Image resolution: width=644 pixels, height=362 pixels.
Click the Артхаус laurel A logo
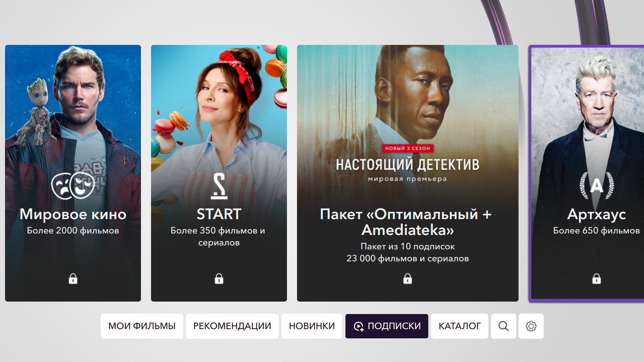pyautogui.click(x=596, y=185)
